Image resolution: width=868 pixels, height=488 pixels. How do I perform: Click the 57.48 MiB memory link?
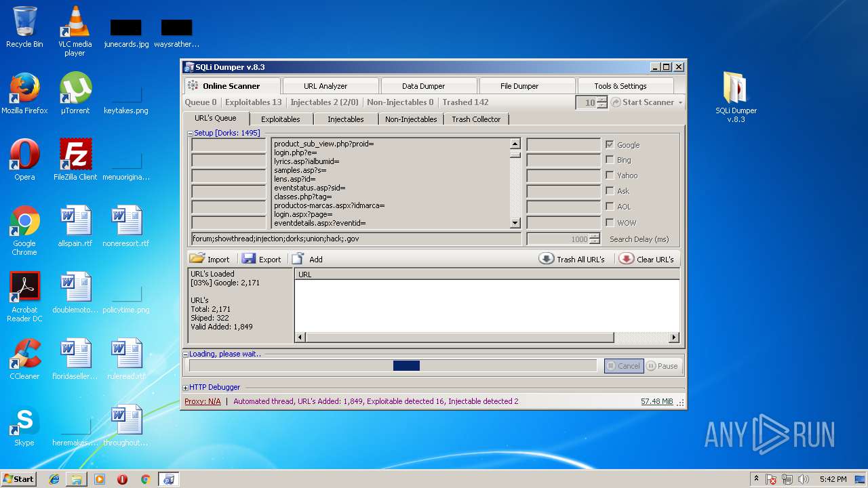(657, 402)
